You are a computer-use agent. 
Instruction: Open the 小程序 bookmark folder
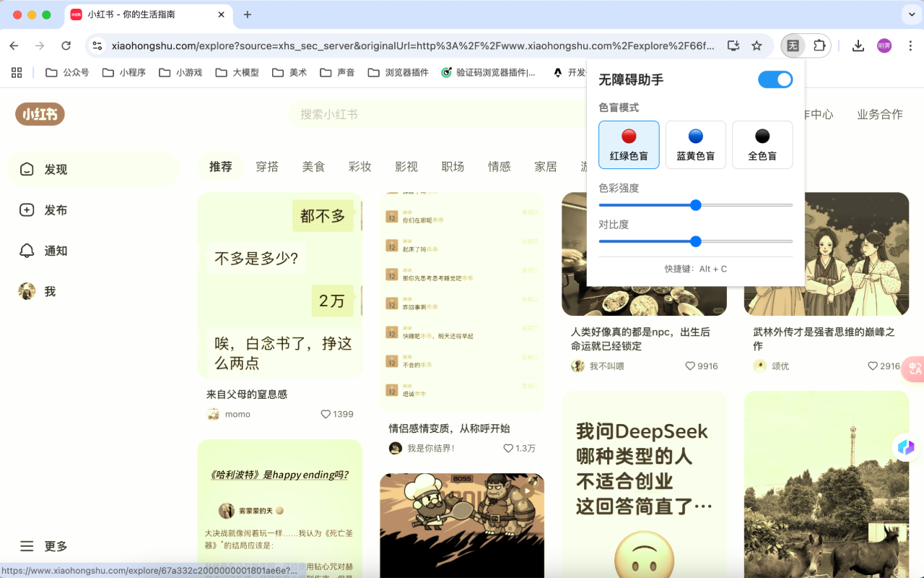pos(123,72)
